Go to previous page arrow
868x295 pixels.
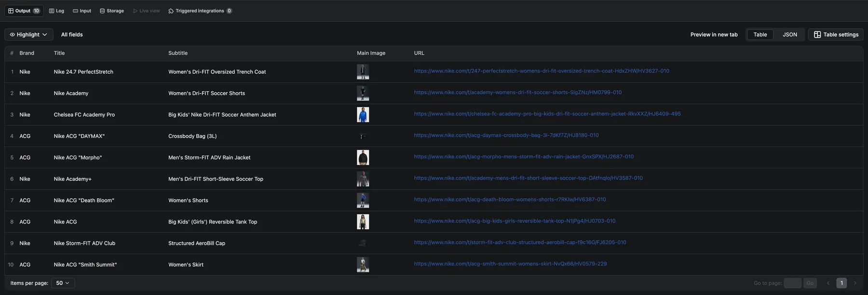click(x=828, y=283)
